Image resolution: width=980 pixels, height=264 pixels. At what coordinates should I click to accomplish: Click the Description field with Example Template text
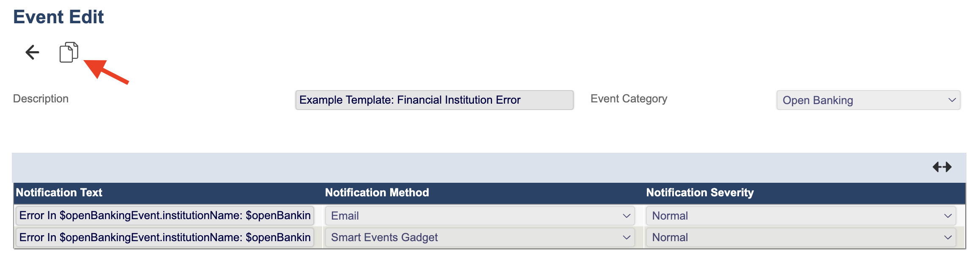434,100
